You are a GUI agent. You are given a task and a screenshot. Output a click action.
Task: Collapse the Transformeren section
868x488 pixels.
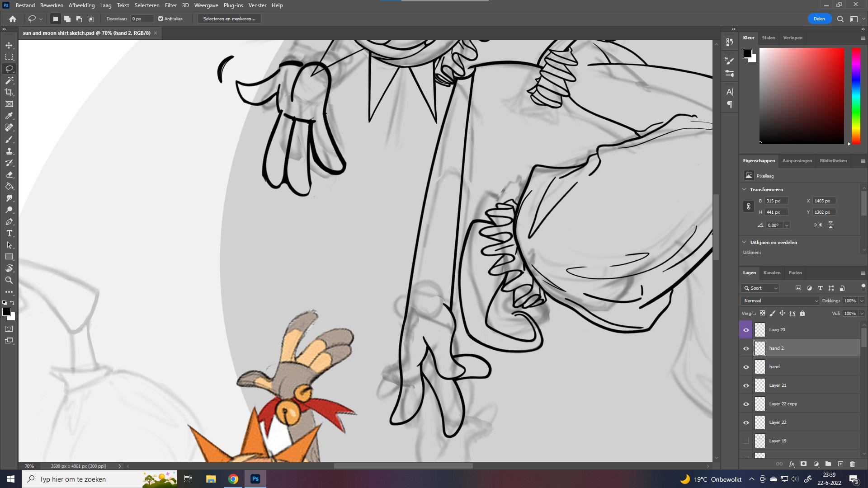[x=745, y=189]
